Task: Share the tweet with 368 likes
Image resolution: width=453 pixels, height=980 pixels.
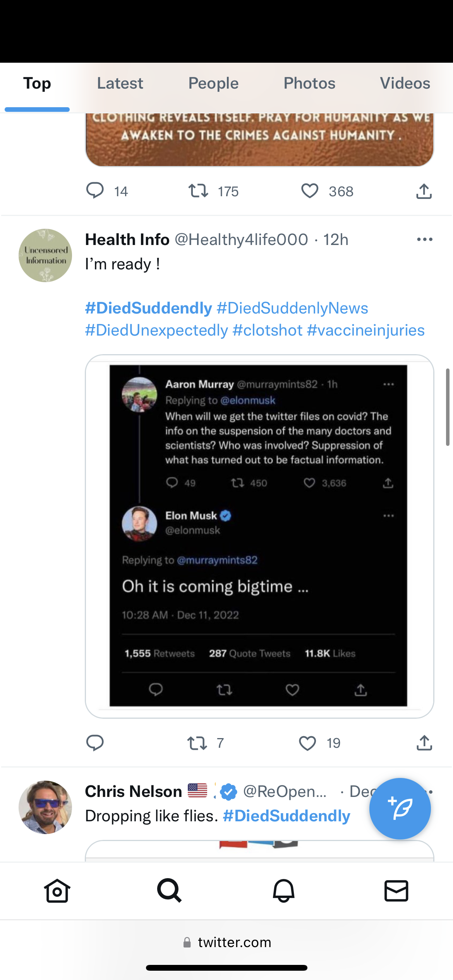Action: (x=424, y=191)
